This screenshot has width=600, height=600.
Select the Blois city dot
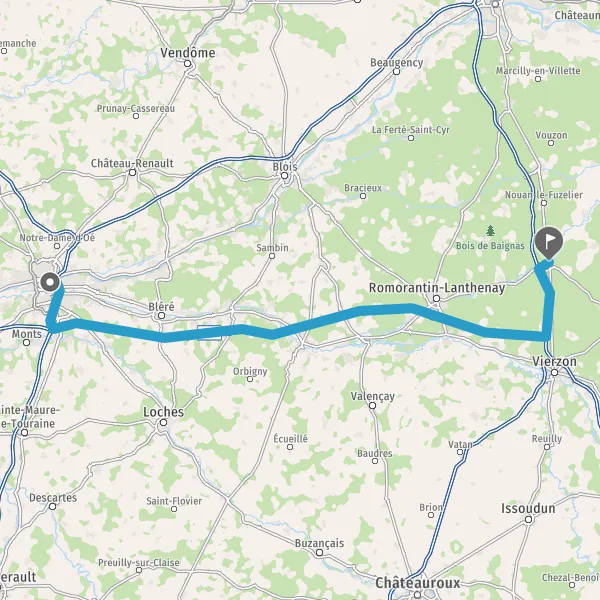click(x=284, y=176)
